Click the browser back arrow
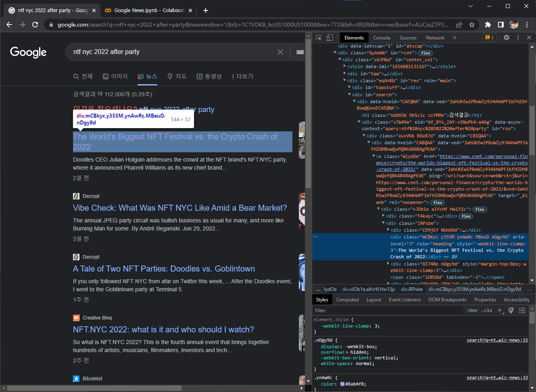This screenshot has height=392, width=536. [x=9, y=25]
